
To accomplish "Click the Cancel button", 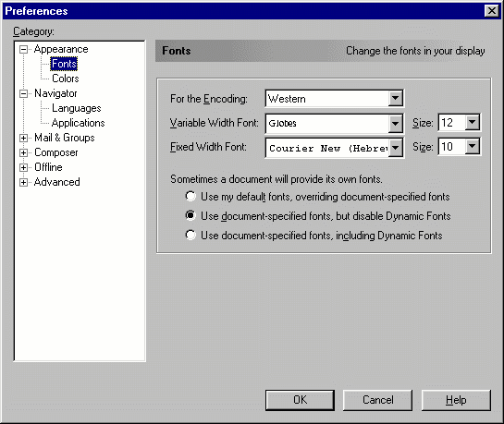I will point(377,400).
